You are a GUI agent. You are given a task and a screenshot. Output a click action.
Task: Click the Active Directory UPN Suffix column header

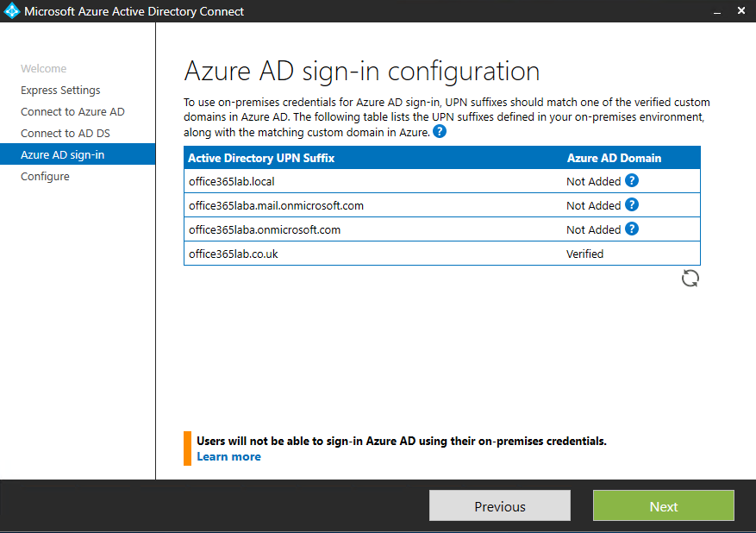261,158
